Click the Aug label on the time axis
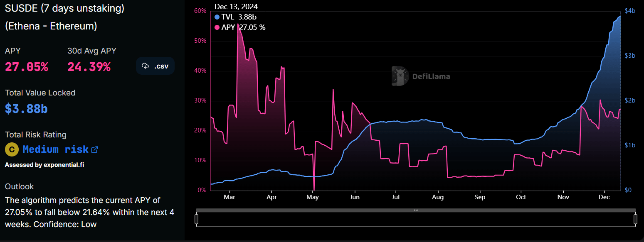Image resolution: width=644 pixels, height=242 pixels. (438, 197)
